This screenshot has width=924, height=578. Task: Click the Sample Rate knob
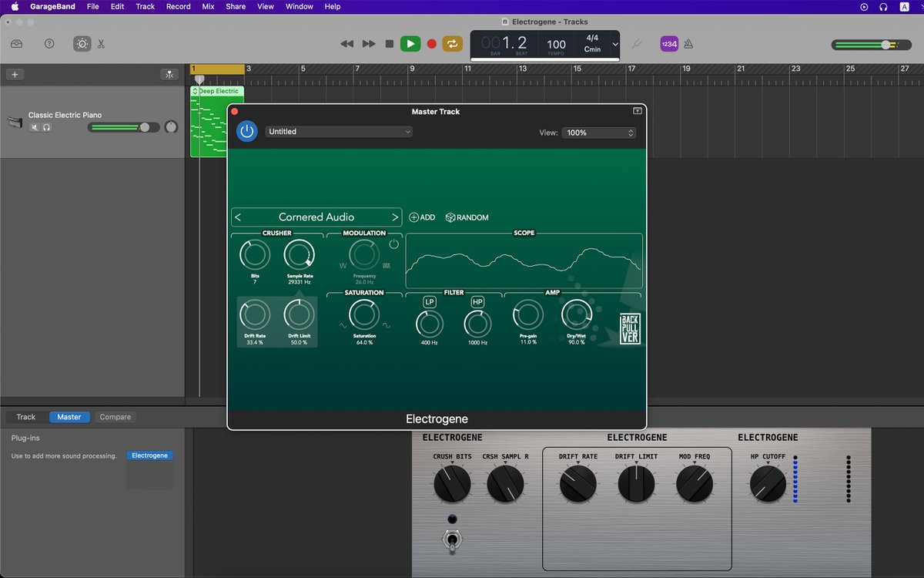click(x=300, y=254)
